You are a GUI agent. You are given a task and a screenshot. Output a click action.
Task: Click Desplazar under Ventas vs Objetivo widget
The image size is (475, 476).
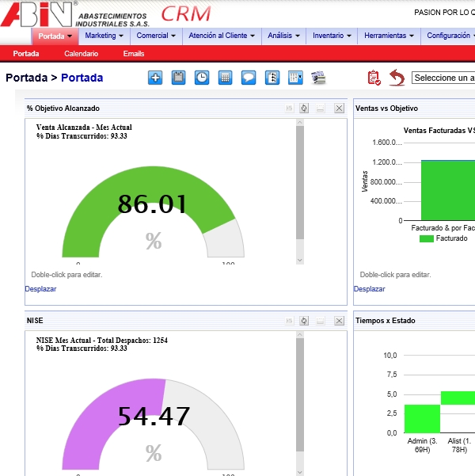click(370, 289)
